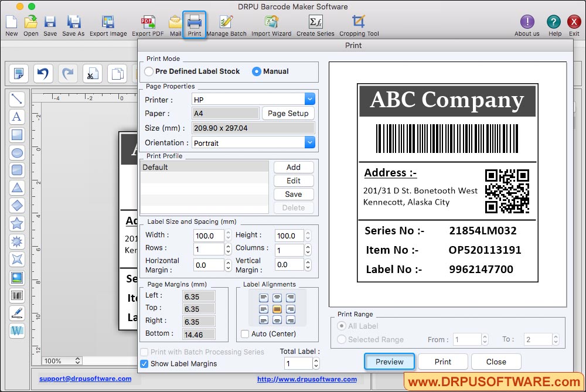Screen dimensions: 586x392
Task: Select the Cropping Tool
Action: tap(359, 23)
